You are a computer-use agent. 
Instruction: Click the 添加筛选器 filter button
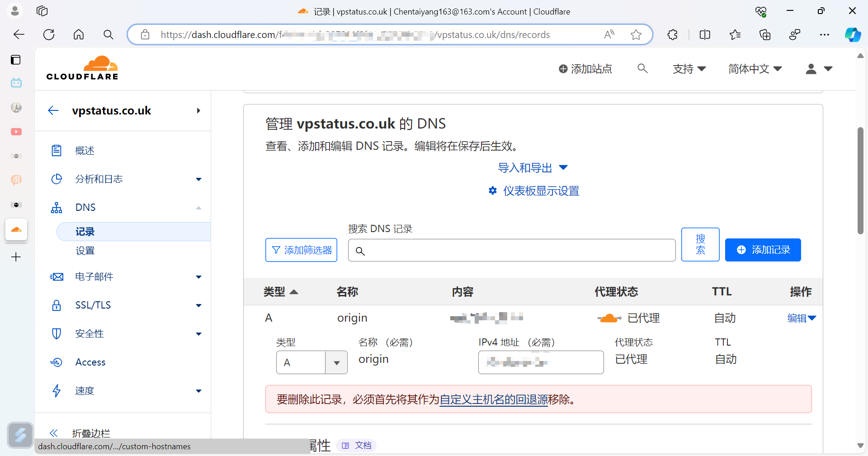tap(301, 250)
